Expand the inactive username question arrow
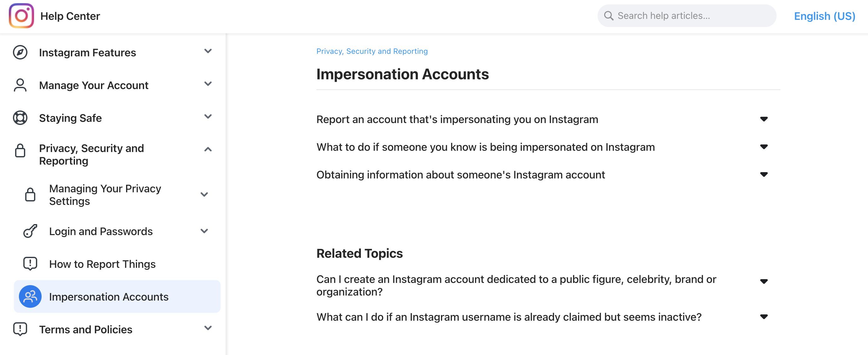This screenshot has height=355, width=868. click(x=764, y=317)
